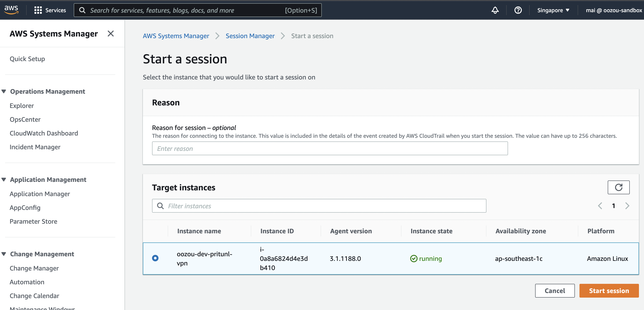Click the AWS logo home icon
This screenshot has width=644, height=310.
(11, 10)
